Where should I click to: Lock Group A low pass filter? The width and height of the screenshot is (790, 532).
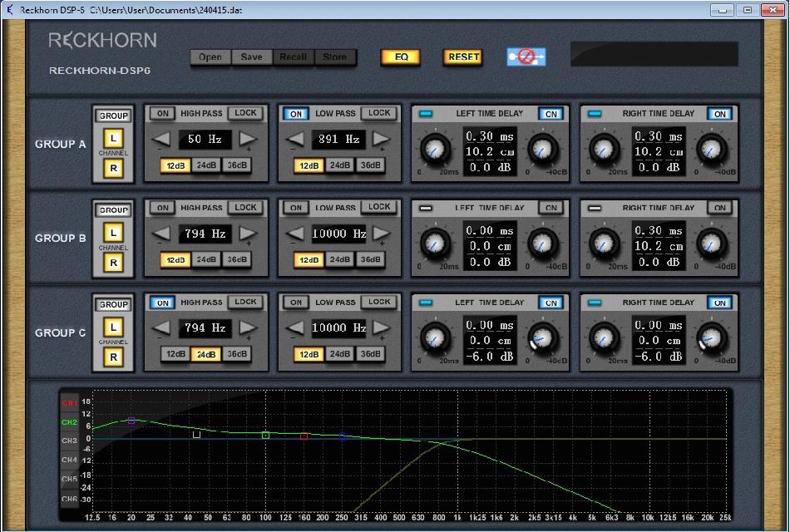point(379,113)
